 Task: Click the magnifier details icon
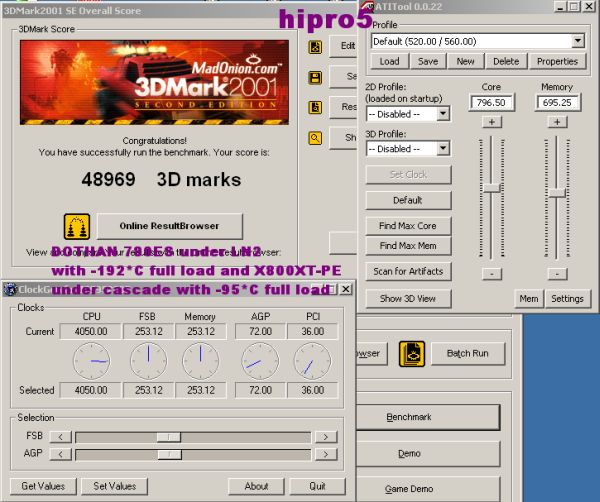point(315,138)
